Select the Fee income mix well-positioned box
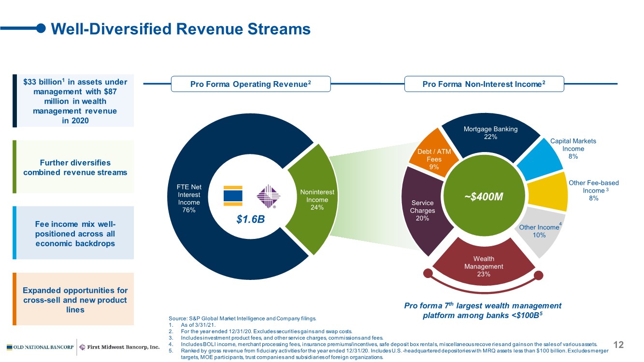Screen dimensions: 644x362 tap(73, 234)
